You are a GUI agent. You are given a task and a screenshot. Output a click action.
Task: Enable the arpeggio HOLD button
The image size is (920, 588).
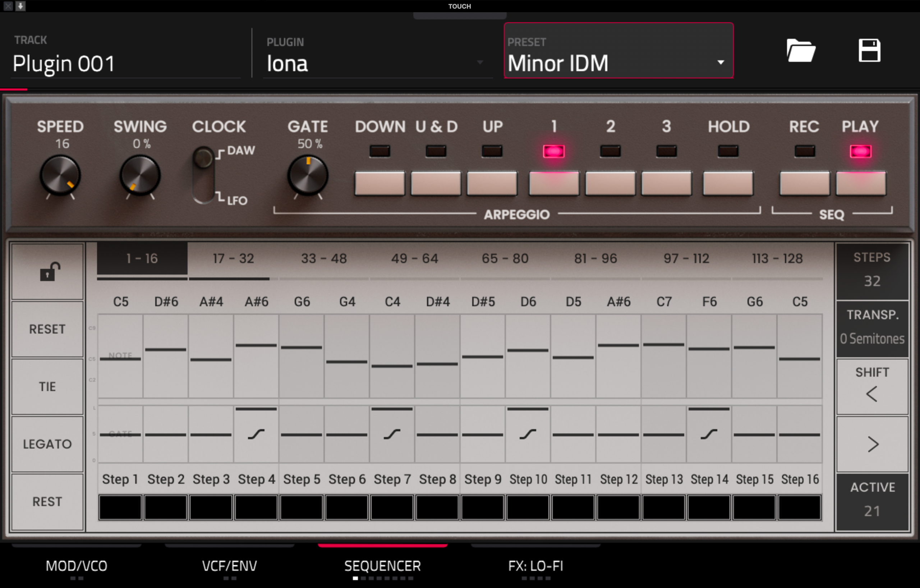click(x=728, y=183)
